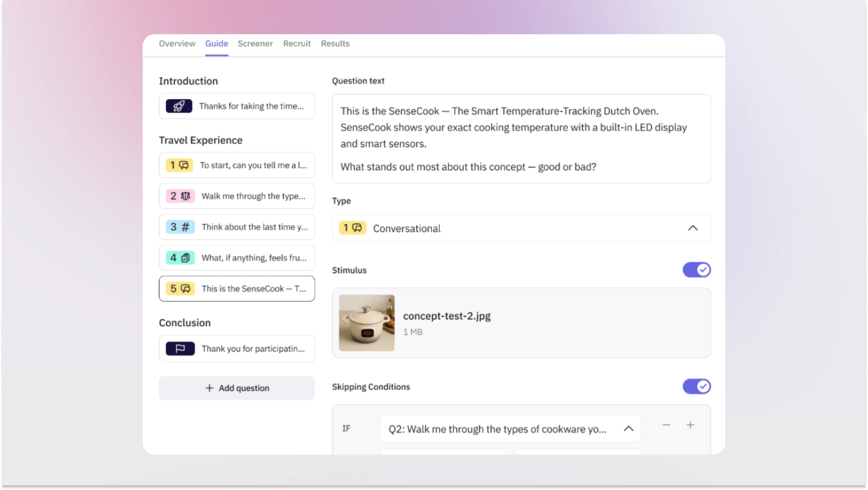Click the Conclusion section heading
This screenshot has height=490, width=868.
point(185,323)
